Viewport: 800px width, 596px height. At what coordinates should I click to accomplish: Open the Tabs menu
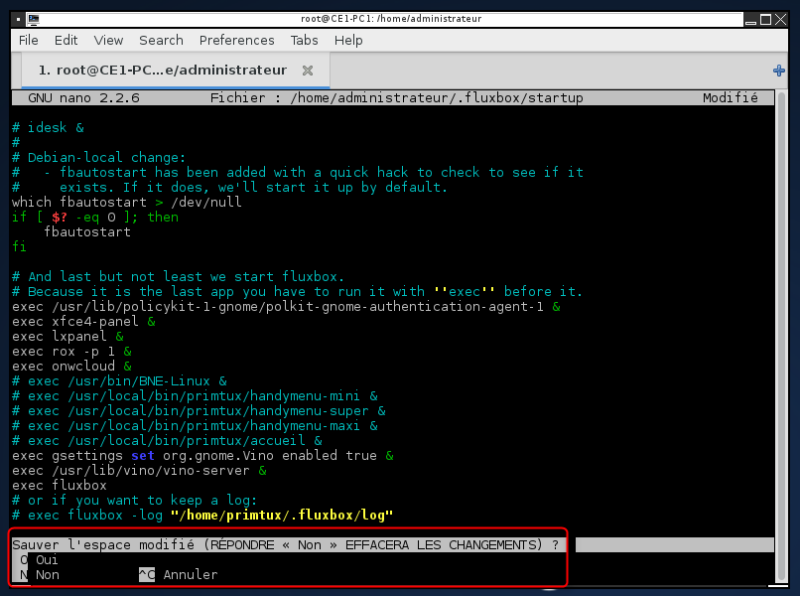coord(304,40)
